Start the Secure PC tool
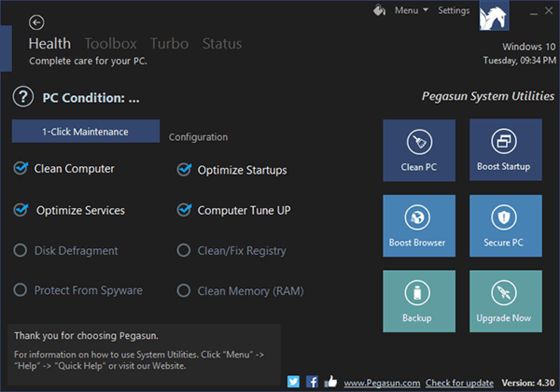 click(x=505, y=225)
